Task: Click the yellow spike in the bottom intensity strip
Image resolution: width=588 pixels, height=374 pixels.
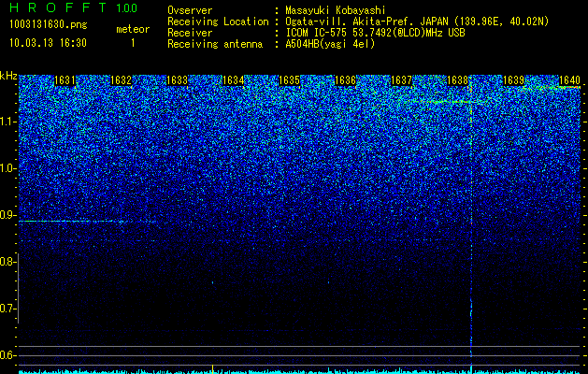Action: coord(212,368)
